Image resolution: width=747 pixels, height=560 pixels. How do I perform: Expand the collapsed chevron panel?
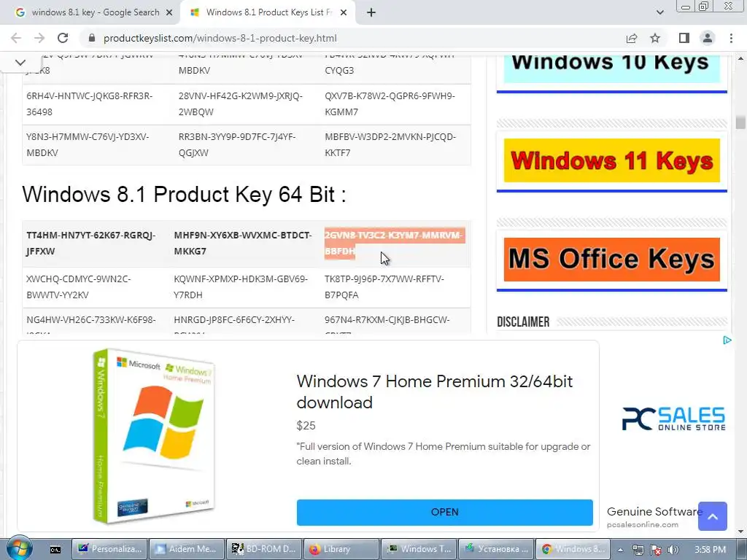pos(20,63)
